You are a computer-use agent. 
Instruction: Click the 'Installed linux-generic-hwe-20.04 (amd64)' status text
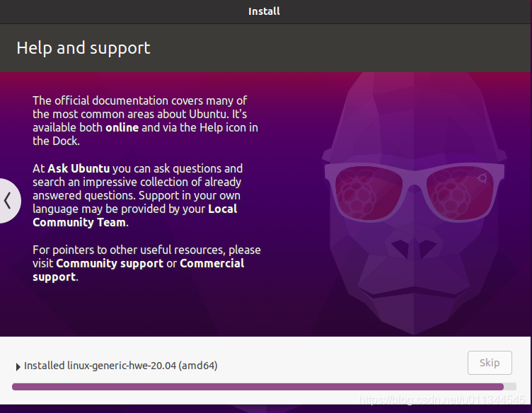121,366
